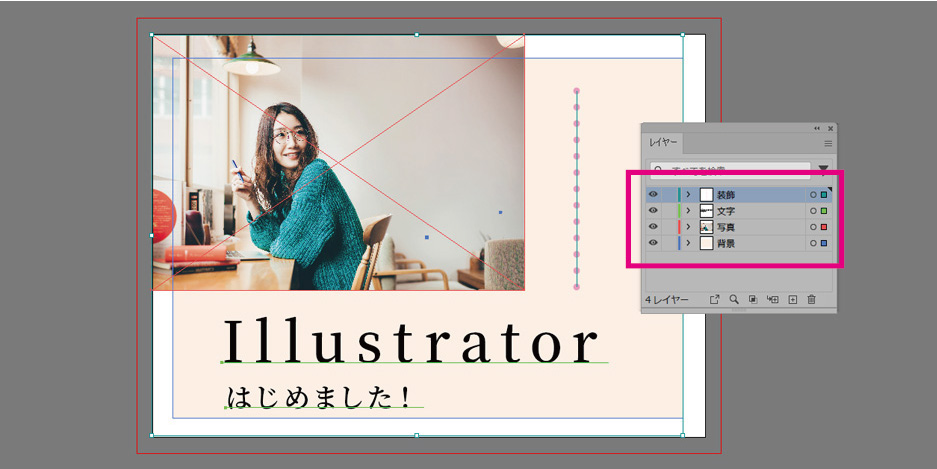Expand the 写真 layer chevron
The image size is (937, 469).
(688, 227)
